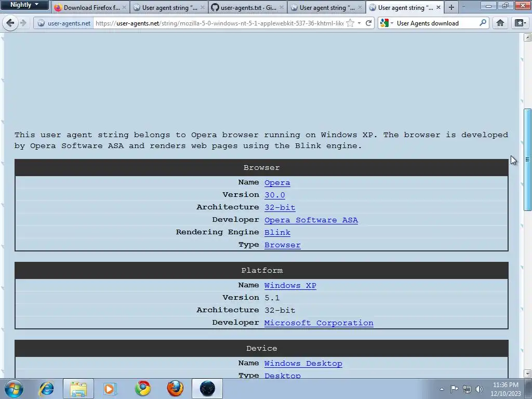Bookmark this page with the star icon

coord(350,23)
